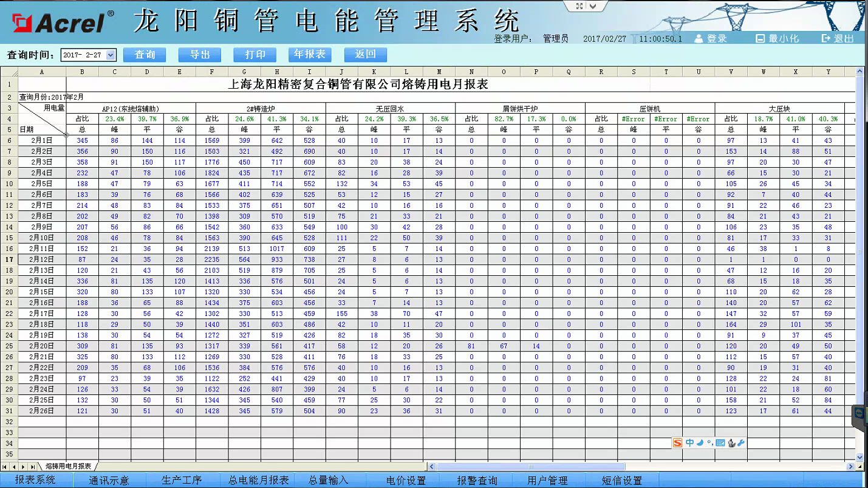Click the 退出 exit icon
The height and width of the screenshot is (488, 868).
coord(825,38)
